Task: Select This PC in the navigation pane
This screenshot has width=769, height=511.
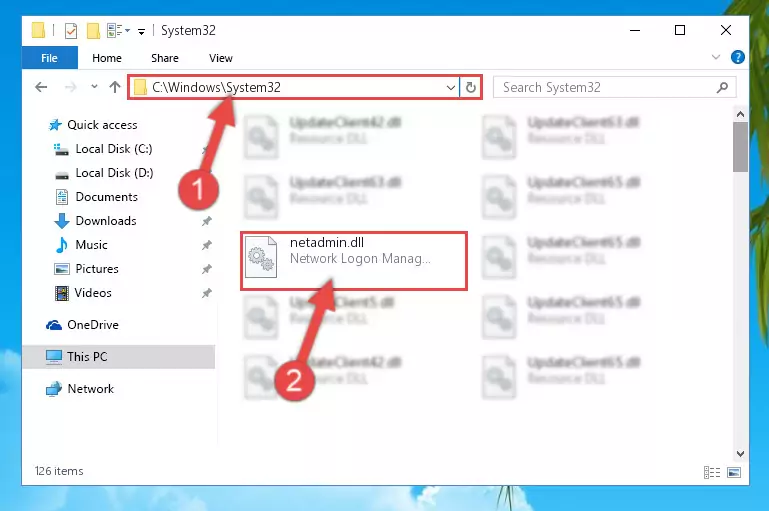Action: click(x=119, y=357)
